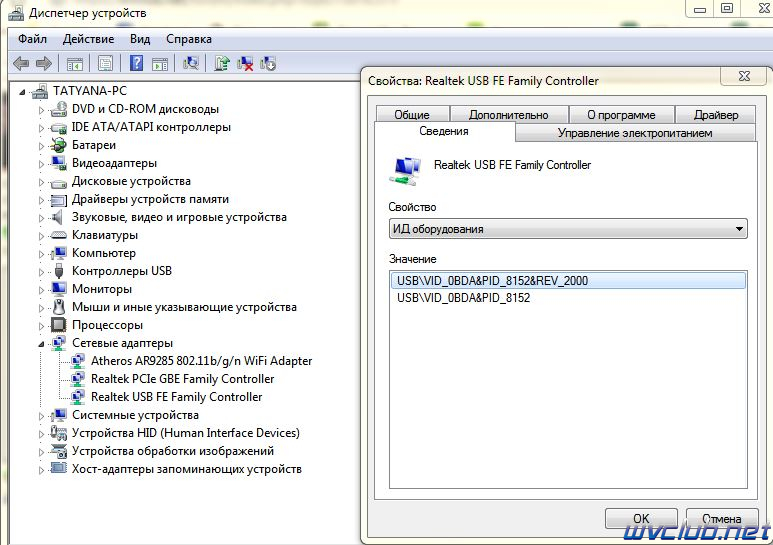
Task: Click Update driver software toolbar icon
Action: click(x=222, y=64)
